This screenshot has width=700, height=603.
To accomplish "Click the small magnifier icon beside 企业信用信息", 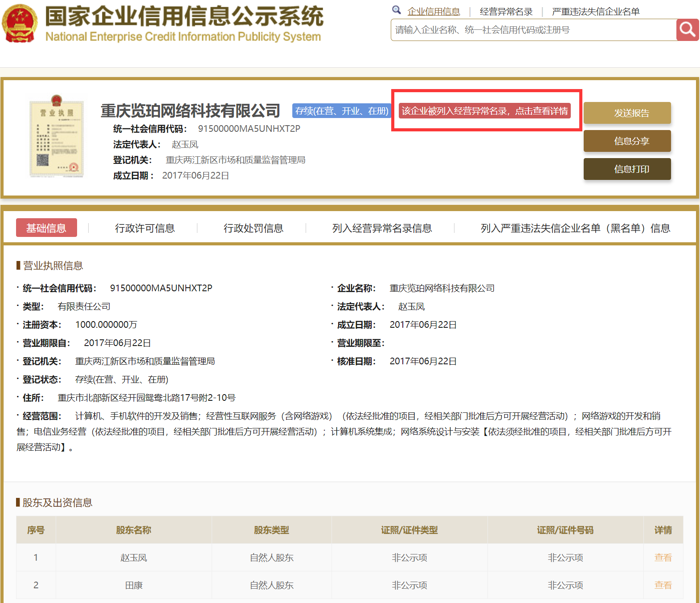I will click(x=396, y=10).
